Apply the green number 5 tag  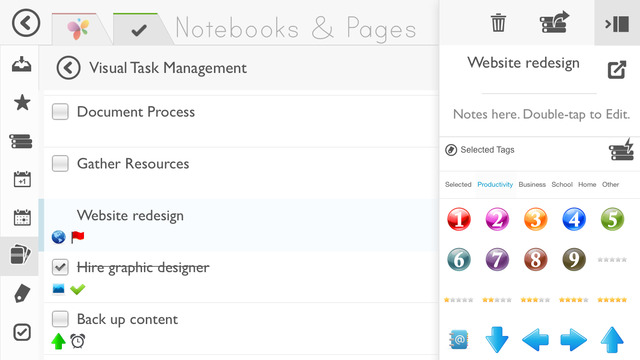click(612, 219)
